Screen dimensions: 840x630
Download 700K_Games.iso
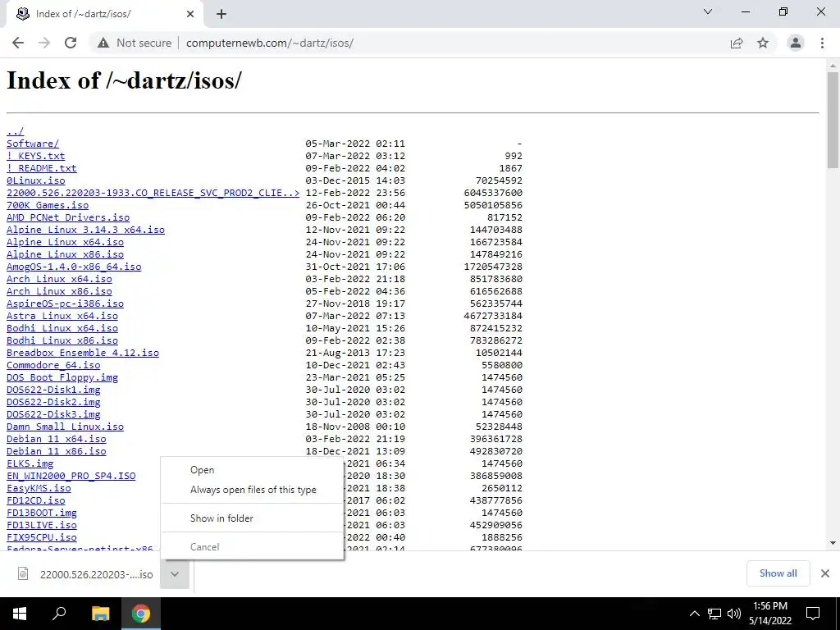coord(47,205)
